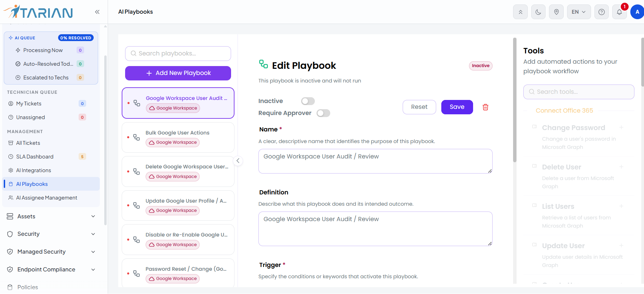Add the Update User tool plus icon

click(x=621, y=245)
